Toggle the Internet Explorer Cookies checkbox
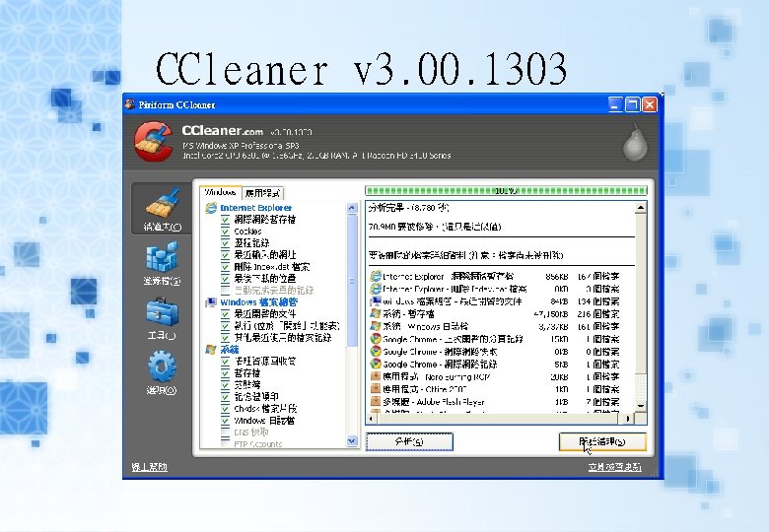This screenshot has height=532, width=769. (x=225, y=232)
